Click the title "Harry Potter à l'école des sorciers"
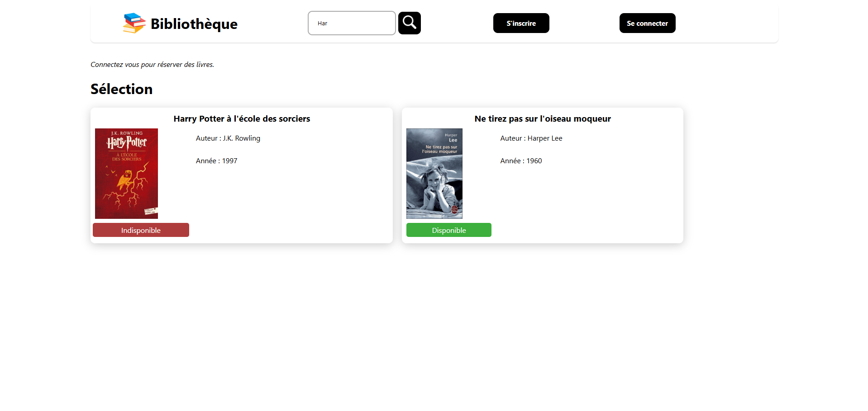868x411 pixels. click(x=242, y=119)
